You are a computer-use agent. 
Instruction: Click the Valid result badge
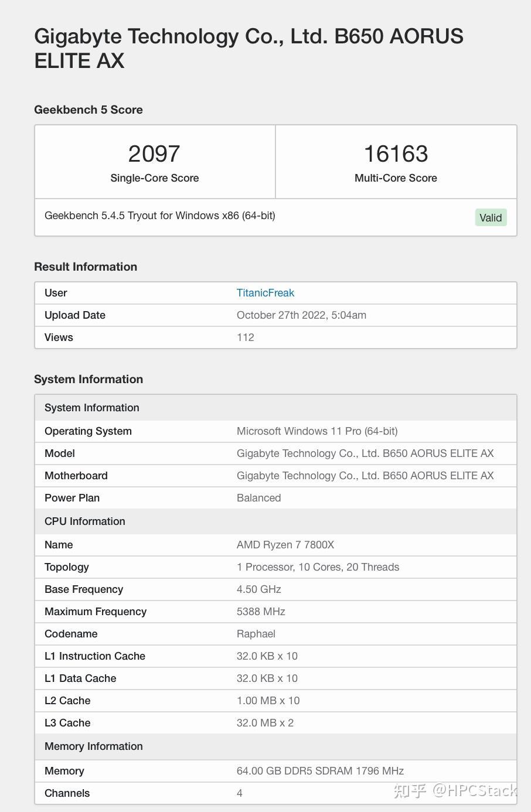(x=491, y=217)
